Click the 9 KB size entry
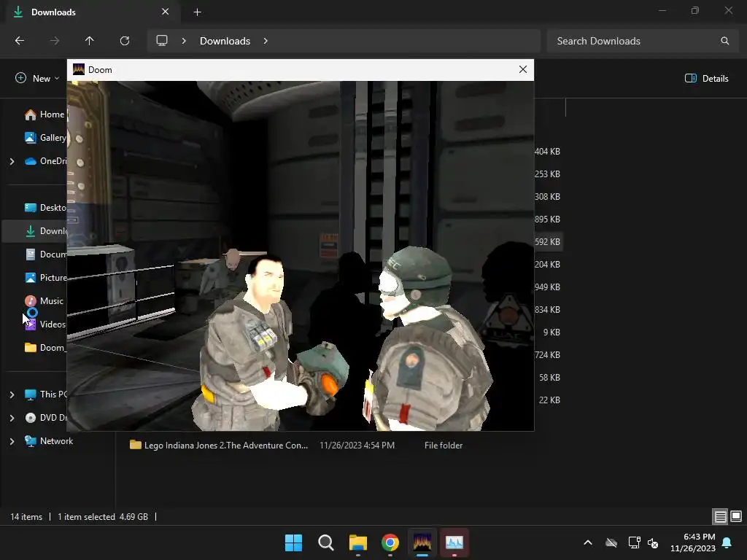The height and width of the screenshot is (560, 747). pos(551,332)
